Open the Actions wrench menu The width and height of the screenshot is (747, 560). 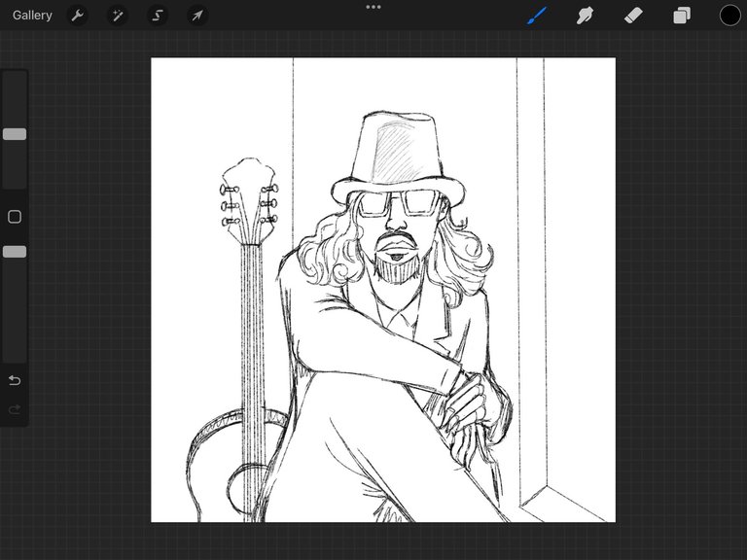(x=77, y=16)
